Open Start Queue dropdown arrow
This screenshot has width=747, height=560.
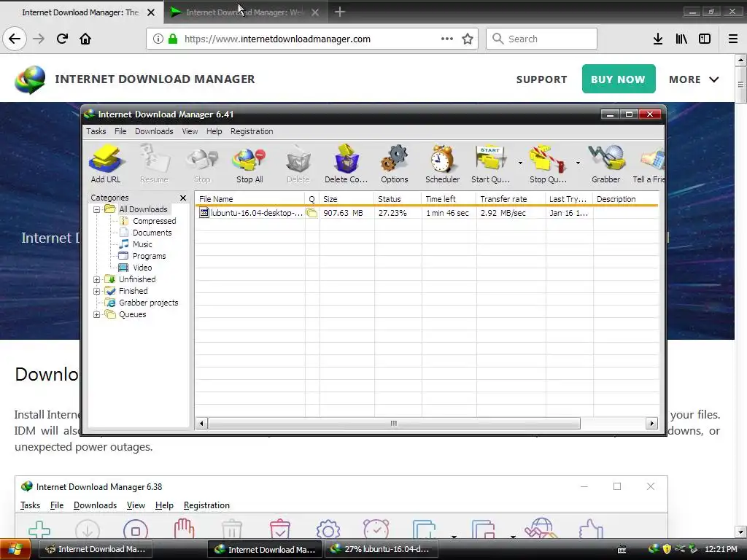point(520,163)
